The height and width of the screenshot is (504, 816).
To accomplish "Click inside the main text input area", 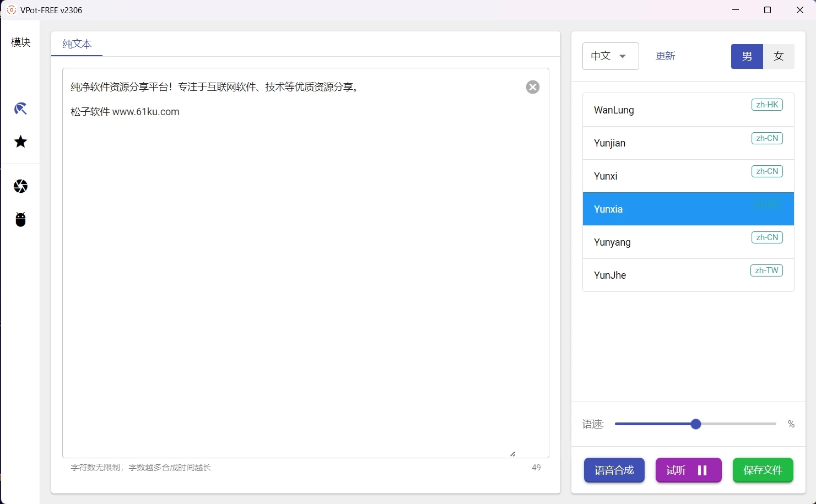I will click(305, 263).
